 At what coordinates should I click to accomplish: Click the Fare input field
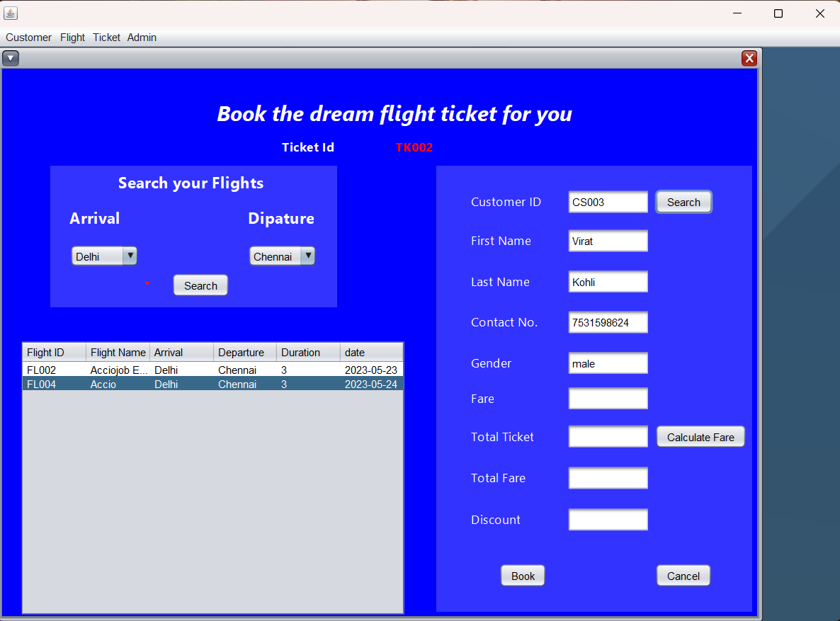point(608,398)
